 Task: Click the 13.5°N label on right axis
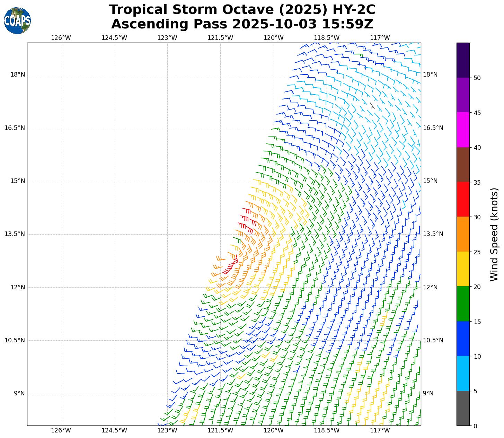coord(433,234)
